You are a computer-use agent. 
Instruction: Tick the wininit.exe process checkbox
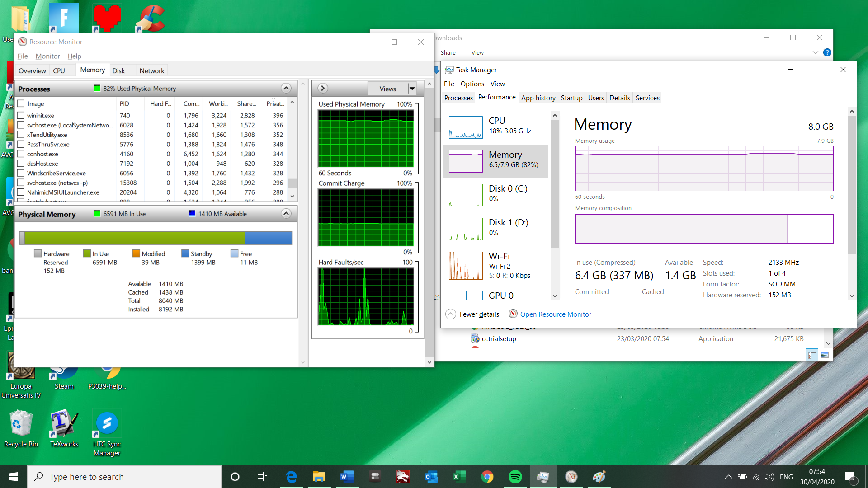coord(21,116)
